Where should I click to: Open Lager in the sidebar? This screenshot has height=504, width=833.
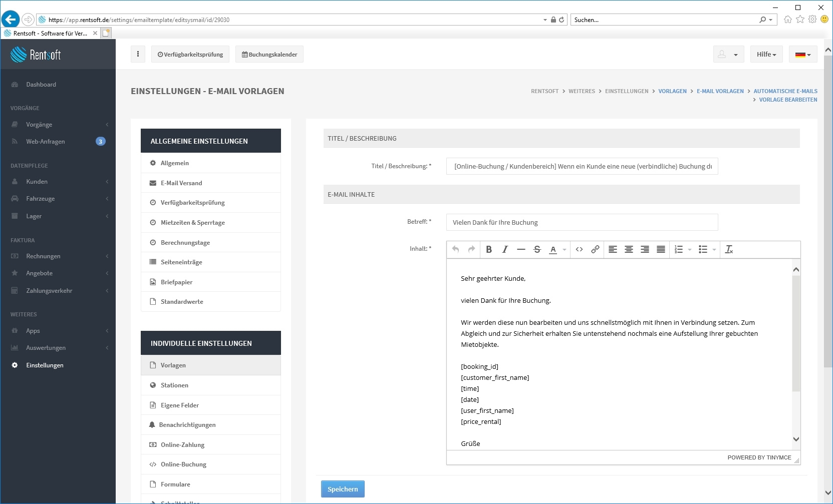click(x=58, y=216)
